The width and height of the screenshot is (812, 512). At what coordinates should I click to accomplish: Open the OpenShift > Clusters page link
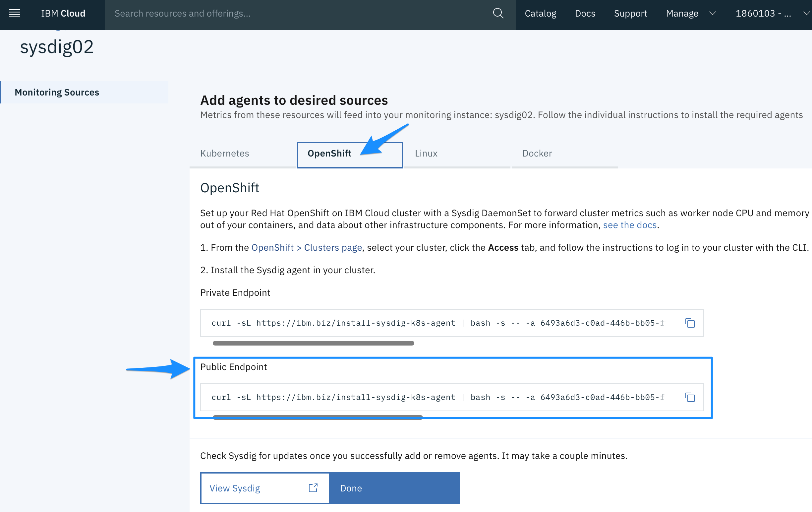tap(307, 248)
